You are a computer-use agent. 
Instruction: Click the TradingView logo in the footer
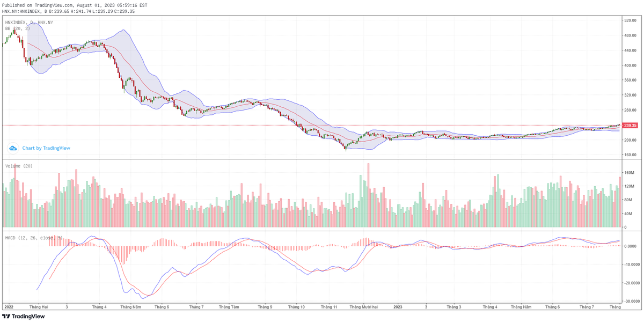[x=23, y=317]
